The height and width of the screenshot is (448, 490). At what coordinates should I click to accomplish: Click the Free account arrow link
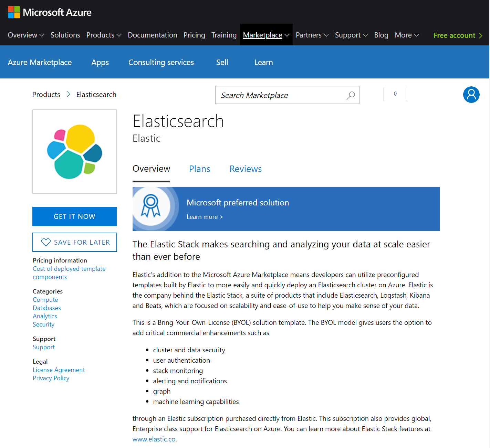(x=458, y=35)
